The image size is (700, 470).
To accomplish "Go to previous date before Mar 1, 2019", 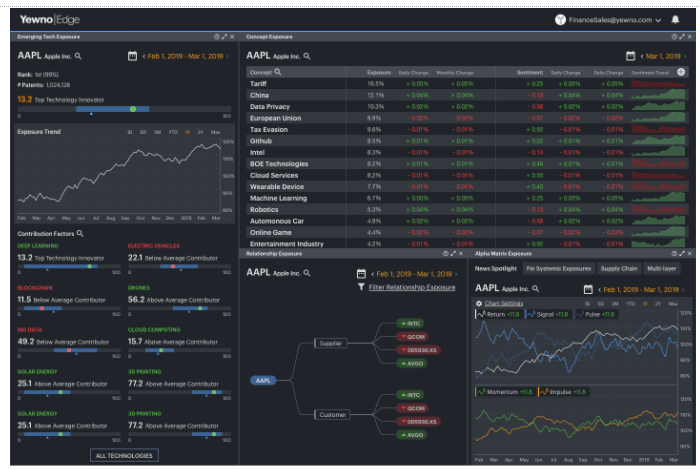I will point(642,56).
